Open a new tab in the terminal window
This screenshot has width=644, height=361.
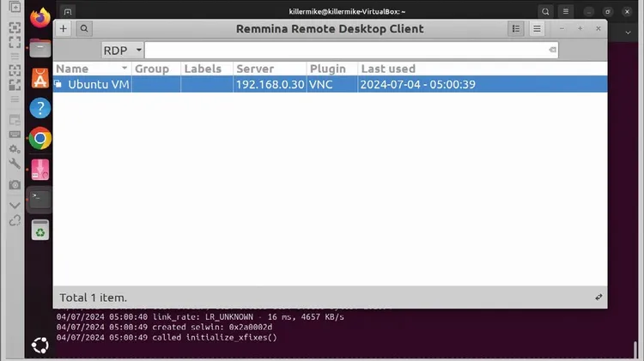[x=68, y=11]
